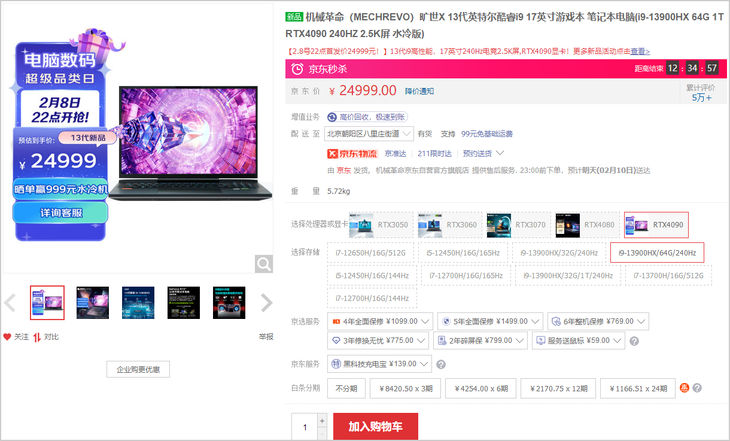
Task: Choose i7-12650H/16G/512G configuration
Action: click(370, 253)
